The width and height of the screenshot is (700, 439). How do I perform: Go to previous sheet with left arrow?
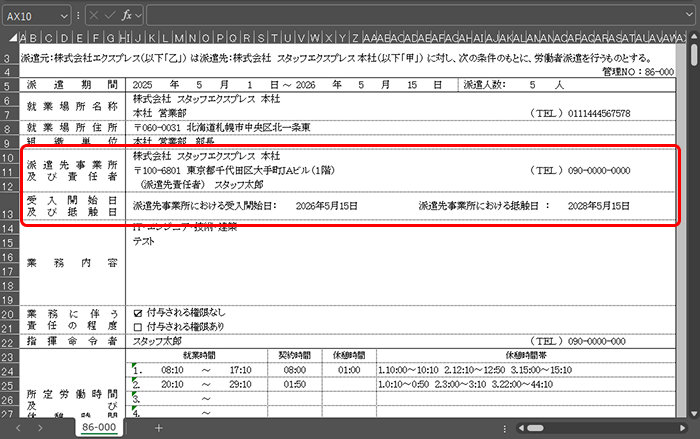pyautogui.click(x=18, y=428)
